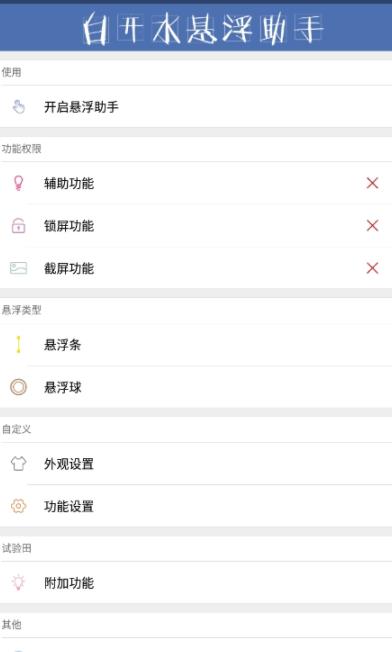This screenshot has width=392, height=652.
Task: Open the 外观设置 menu item
Action: coord(196,464)
